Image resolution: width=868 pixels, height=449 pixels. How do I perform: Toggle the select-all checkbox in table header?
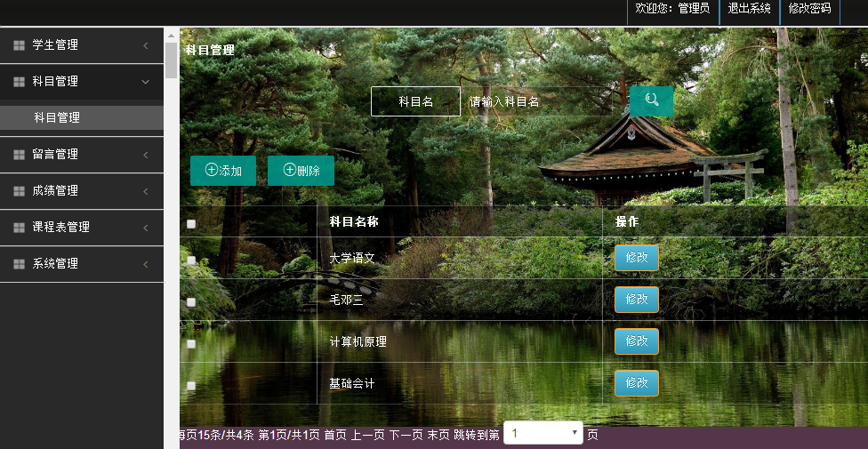[x=191, y=224]
